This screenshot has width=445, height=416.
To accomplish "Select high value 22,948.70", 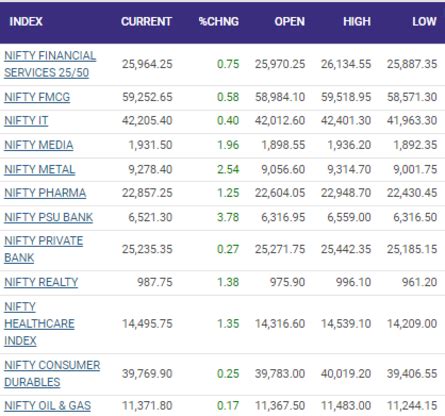I will [x=346, y=193].
